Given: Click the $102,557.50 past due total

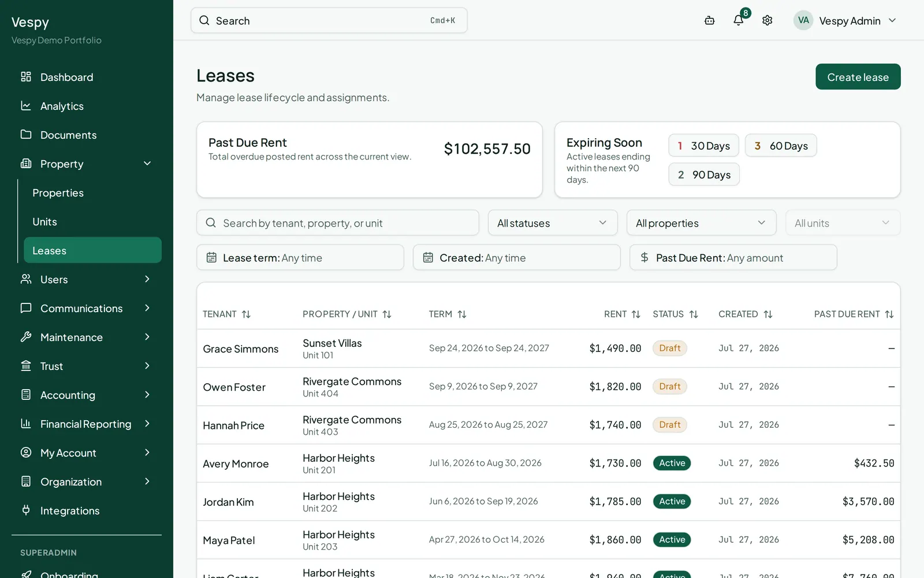Looking at the screenshot, I should [x=487, y=149].
